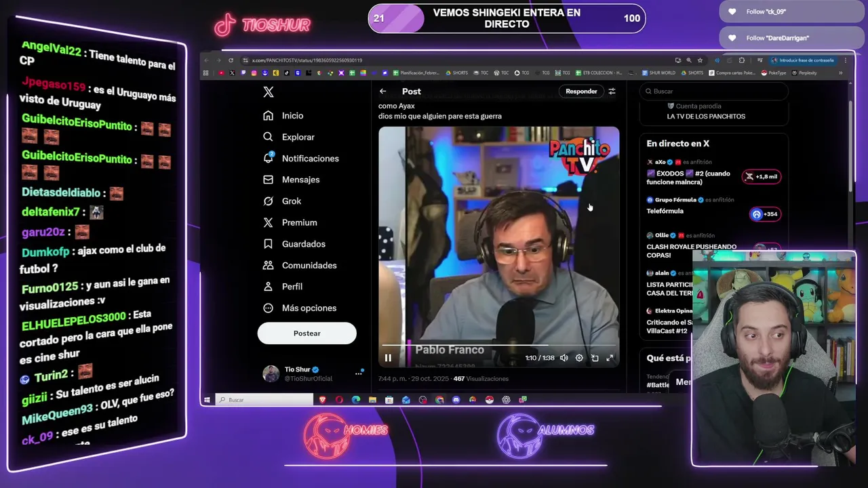868x488 pixels.
Task: Open ChatGPT icon on taskbar
Action: (506, 400)
